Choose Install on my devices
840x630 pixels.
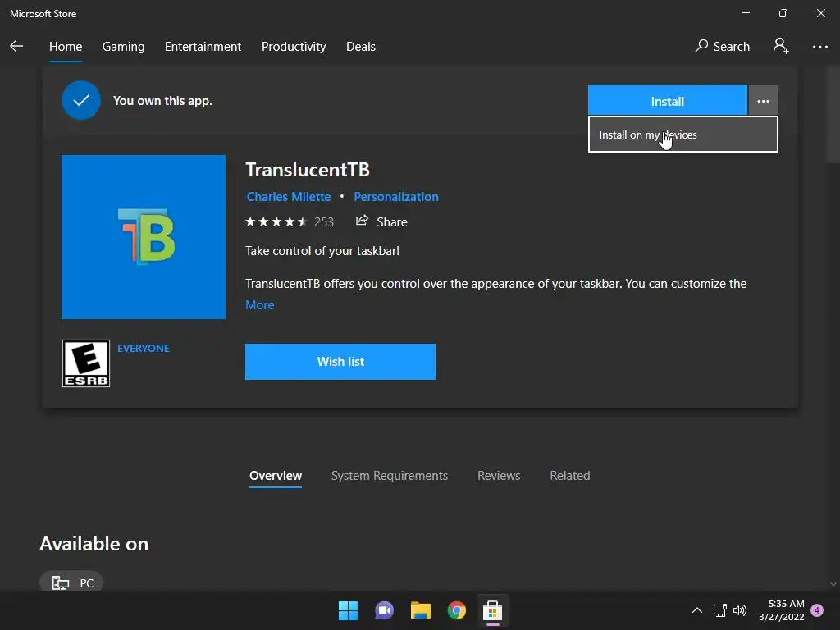point(682,135)
